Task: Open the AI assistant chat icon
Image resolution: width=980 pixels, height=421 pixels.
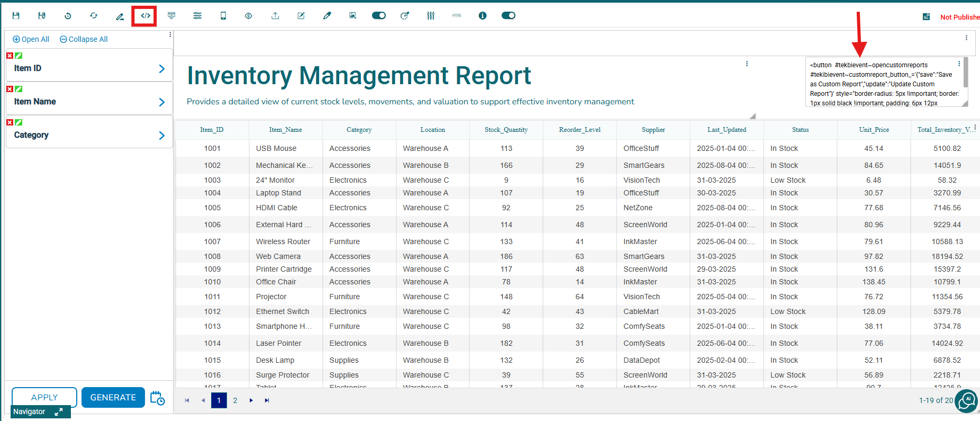Action: (x=967, y=400)
